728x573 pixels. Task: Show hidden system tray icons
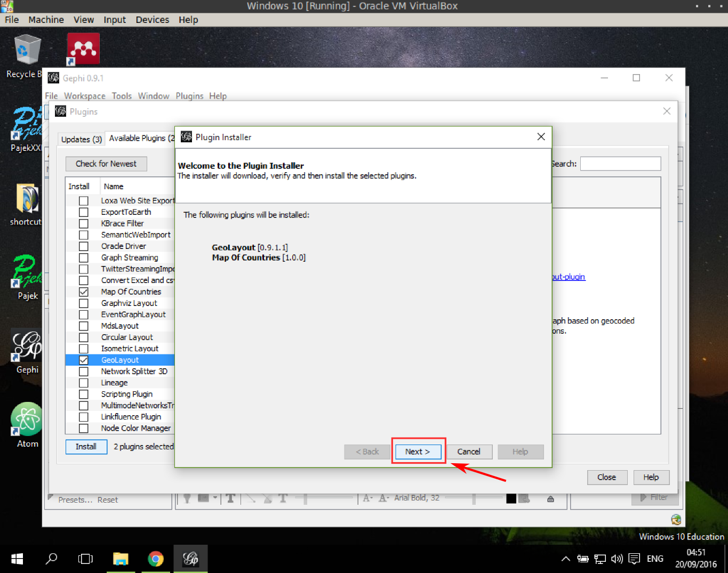[x=566, y=559]
